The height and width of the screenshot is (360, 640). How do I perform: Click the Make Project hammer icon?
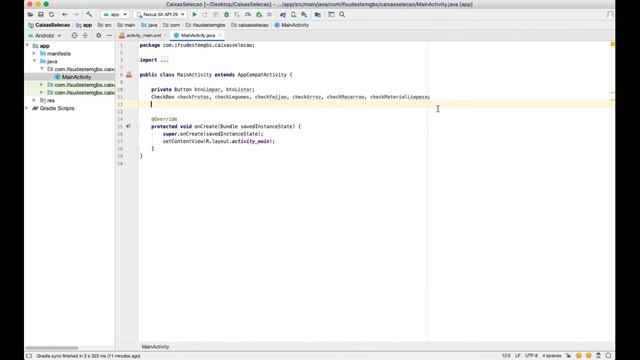[x=89, y=14]
